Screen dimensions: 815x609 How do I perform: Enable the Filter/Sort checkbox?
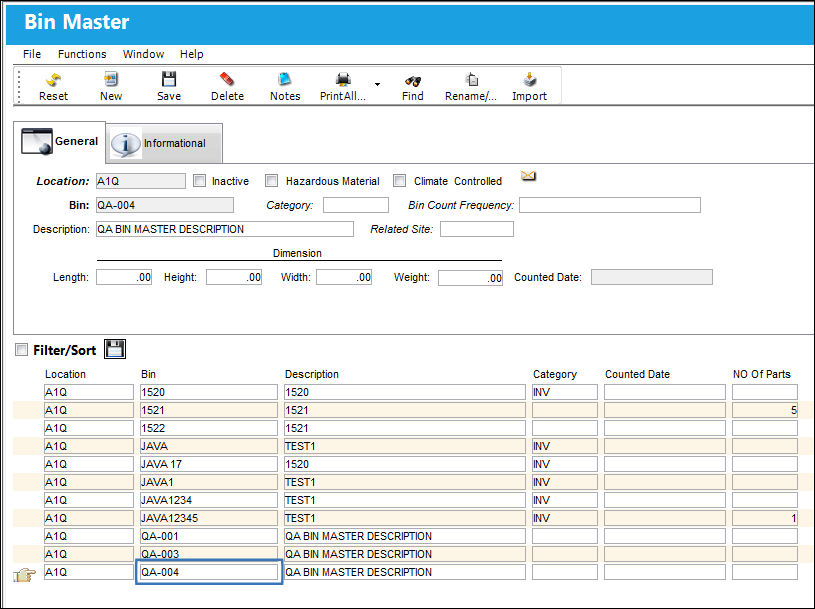point(21,350)
